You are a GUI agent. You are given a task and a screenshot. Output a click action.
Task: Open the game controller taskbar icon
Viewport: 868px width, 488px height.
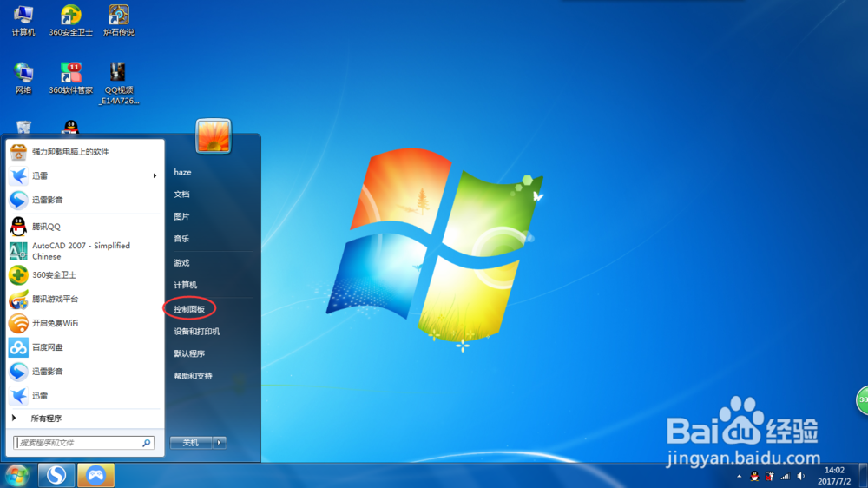click(x=95, y=475)
